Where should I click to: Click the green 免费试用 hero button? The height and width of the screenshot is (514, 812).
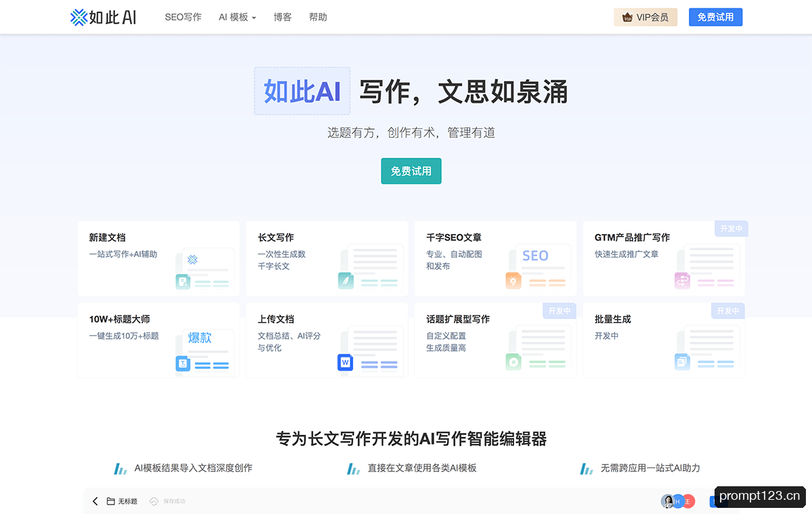click(x=411, y=171)
